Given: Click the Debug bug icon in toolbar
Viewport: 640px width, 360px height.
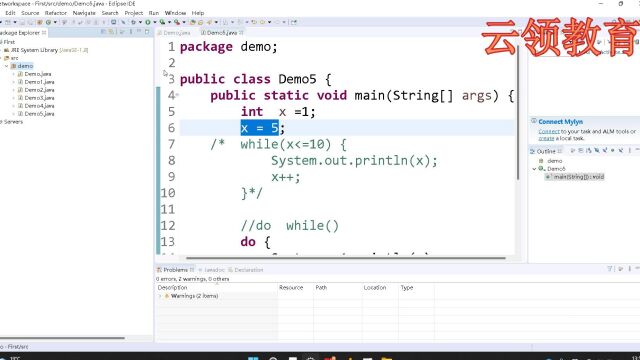Looking at the screenshot, I should tap(133, 22).
